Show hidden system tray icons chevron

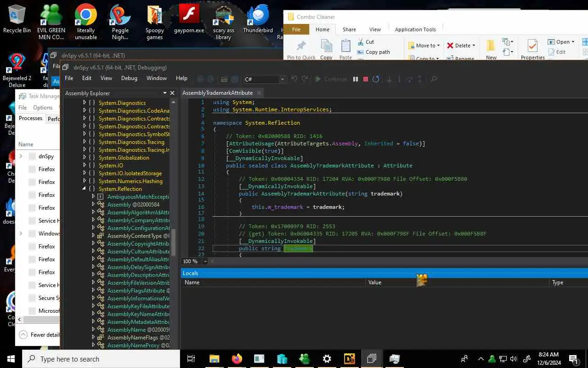coord(481,359)
